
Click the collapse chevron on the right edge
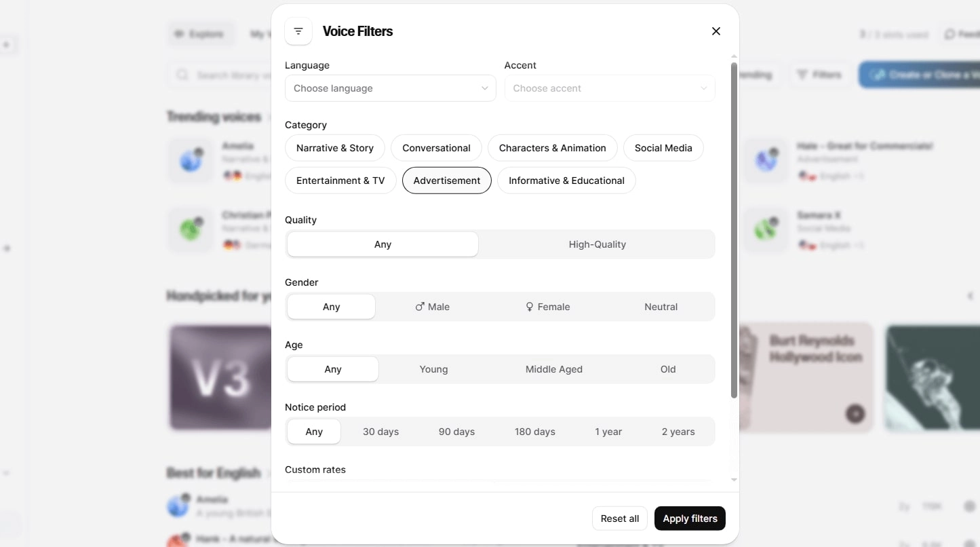point(971,296)
